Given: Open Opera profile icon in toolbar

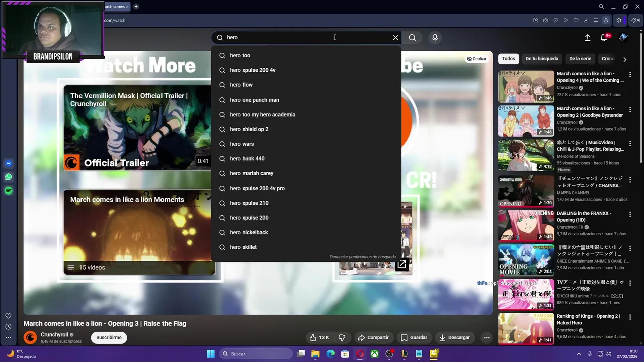Looking at the screenshot, I should [x=606, y=20].
